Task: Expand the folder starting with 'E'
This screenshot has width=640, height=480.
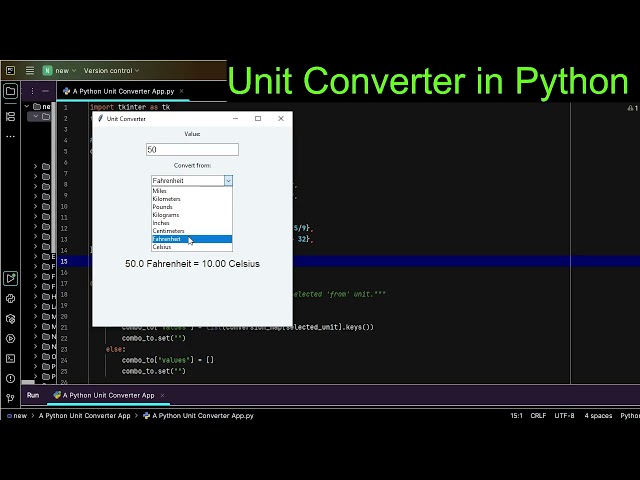Action: [x=36, y=256]
